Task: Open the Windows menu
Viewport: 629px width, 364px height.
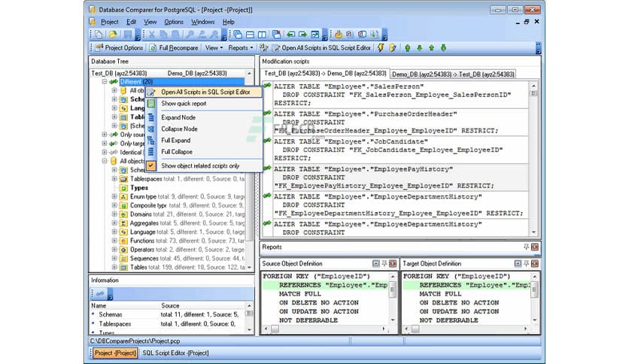Action: 202,22
